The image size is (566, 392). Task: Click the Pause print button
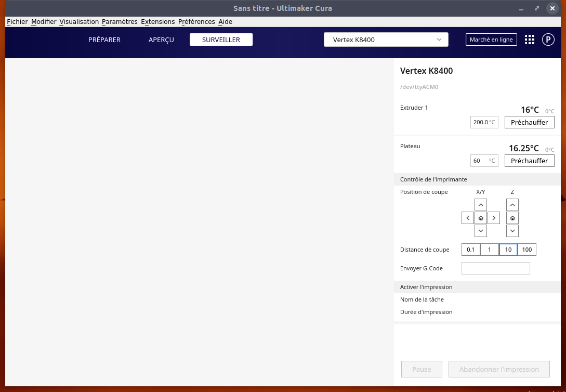tap(422, 369)
